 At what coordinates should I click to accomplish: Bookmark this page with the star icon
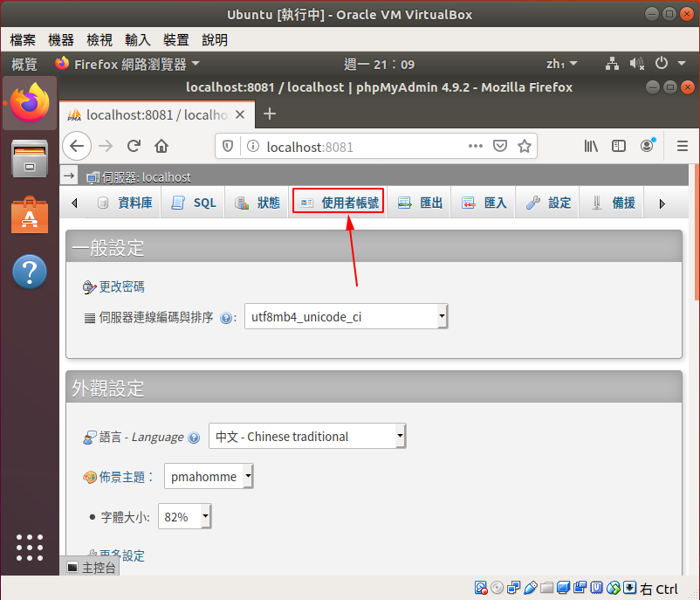525,146
